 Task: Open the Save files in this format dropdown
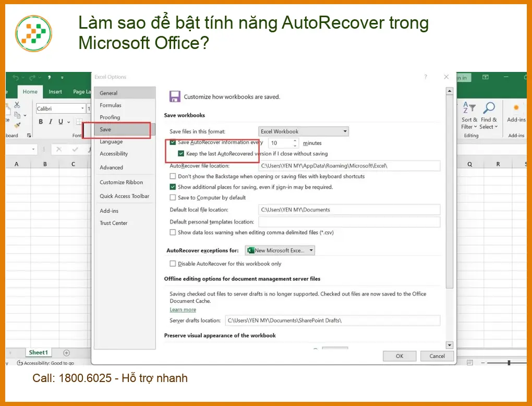(x=304, y=131)
